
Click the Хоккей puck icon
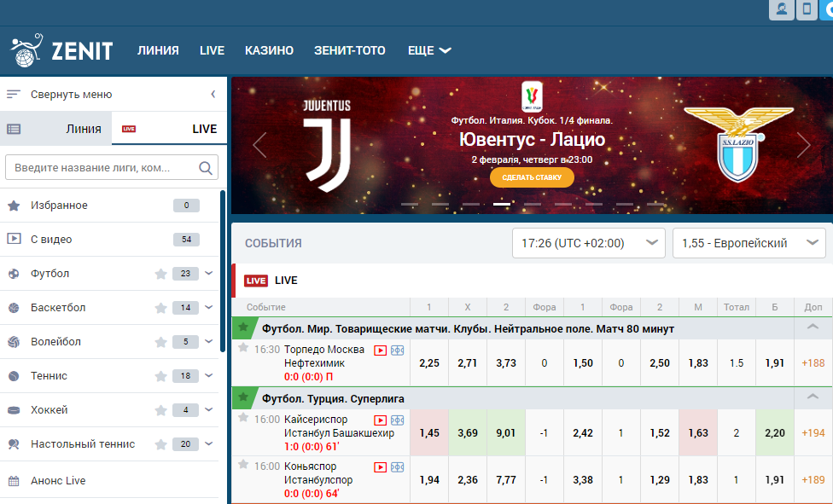[14, 410]
